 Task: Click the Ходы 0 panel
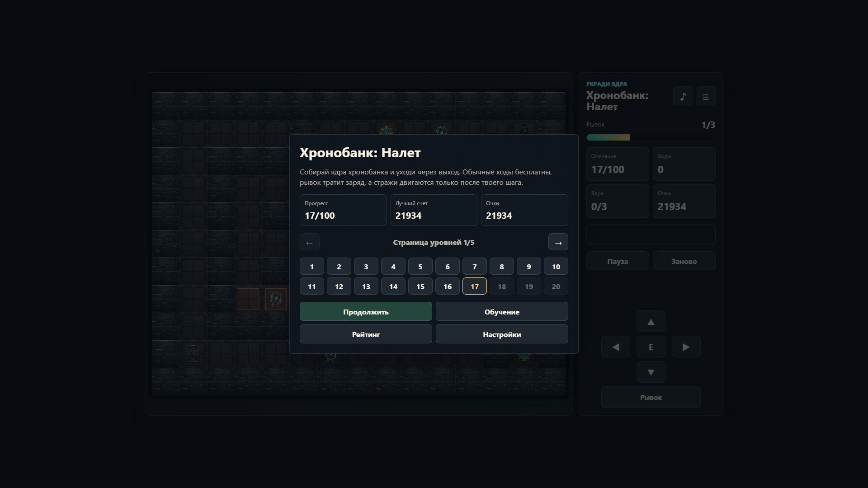tap(684, 164)
